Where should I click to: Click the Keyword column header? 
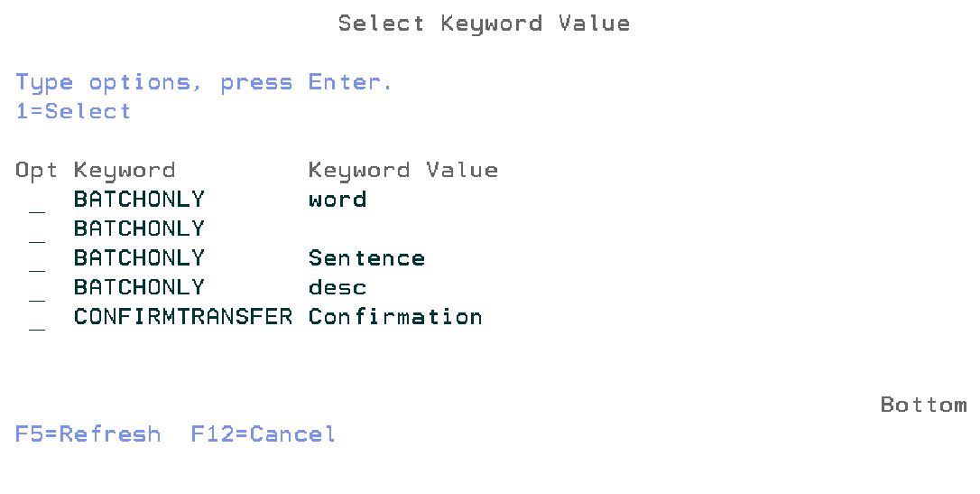pyautogui.click(x=125, y=171)
